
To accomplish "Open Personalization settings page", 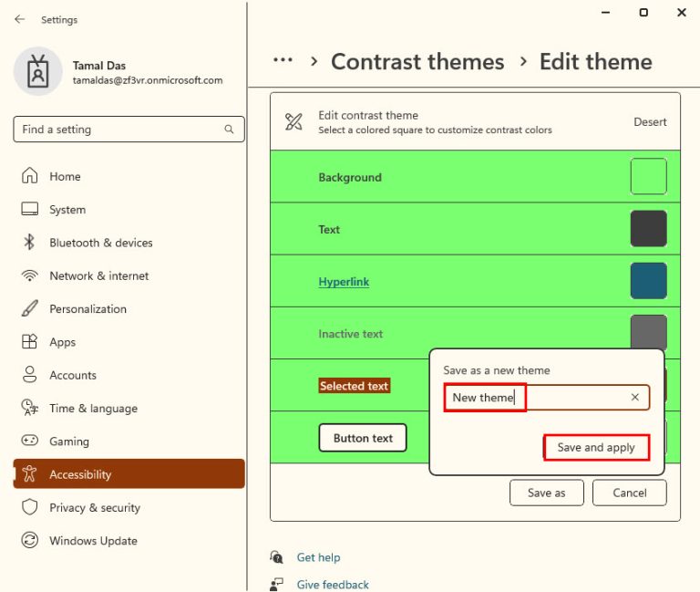I will (x=129, y=308).
